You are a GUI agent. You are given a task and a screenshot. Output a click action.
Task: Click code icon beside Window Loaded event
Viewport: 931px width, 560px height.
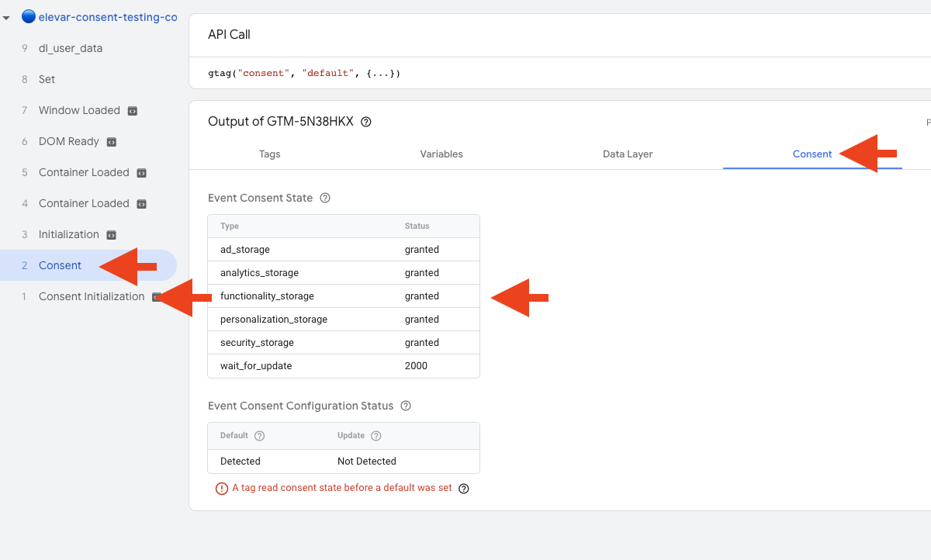point(133,111)
